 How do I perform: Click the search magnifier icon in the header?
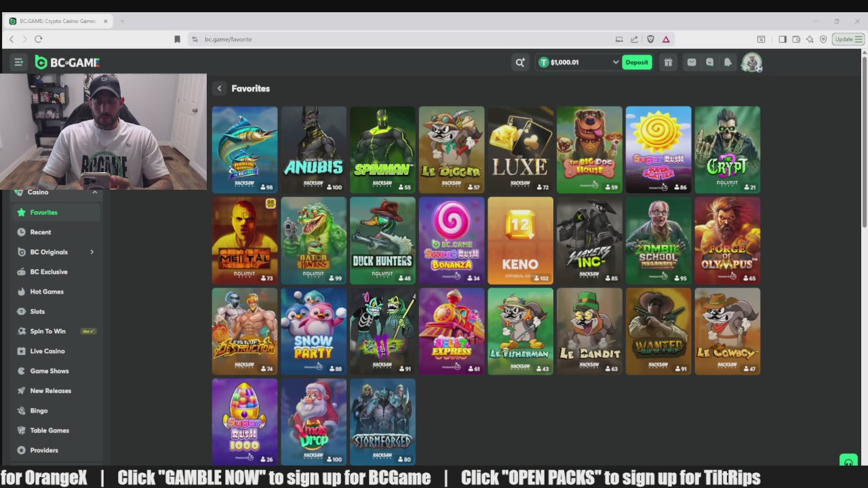pyautogui.click(x=520, y=62)
